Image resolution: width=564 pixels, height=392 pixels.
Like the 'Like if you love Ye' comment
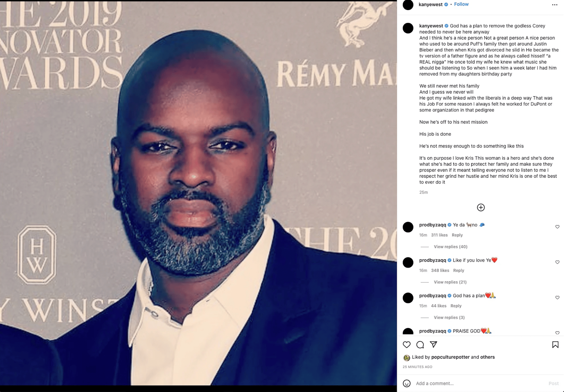pos(557,262)
